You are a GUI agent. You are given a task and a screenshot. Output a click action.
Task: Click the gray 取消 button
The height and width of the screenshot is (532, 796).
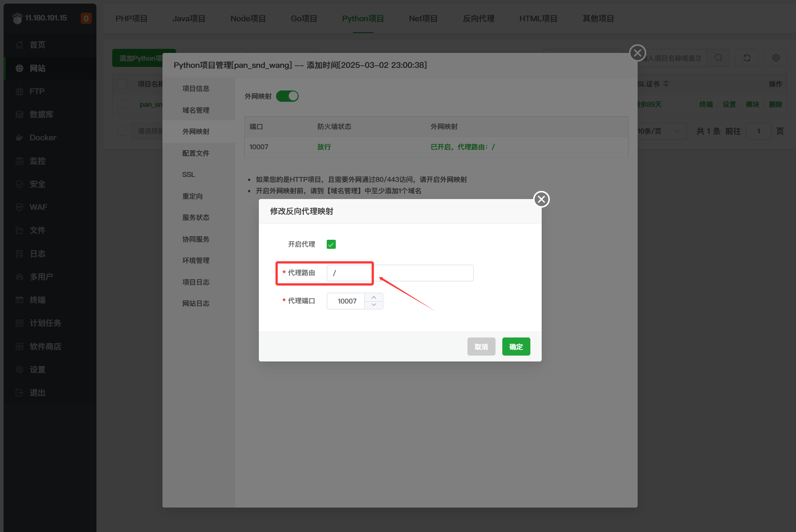coord(481,347)
